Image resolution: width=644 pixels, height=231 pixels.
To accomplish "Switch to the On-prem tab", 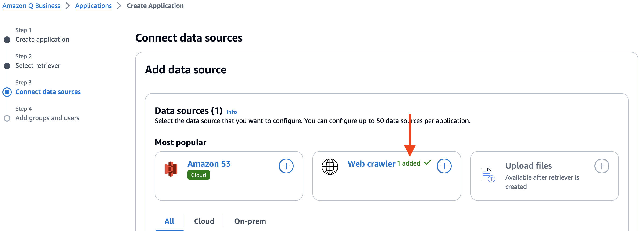I will pyautogui.click(x=250, y=221).
